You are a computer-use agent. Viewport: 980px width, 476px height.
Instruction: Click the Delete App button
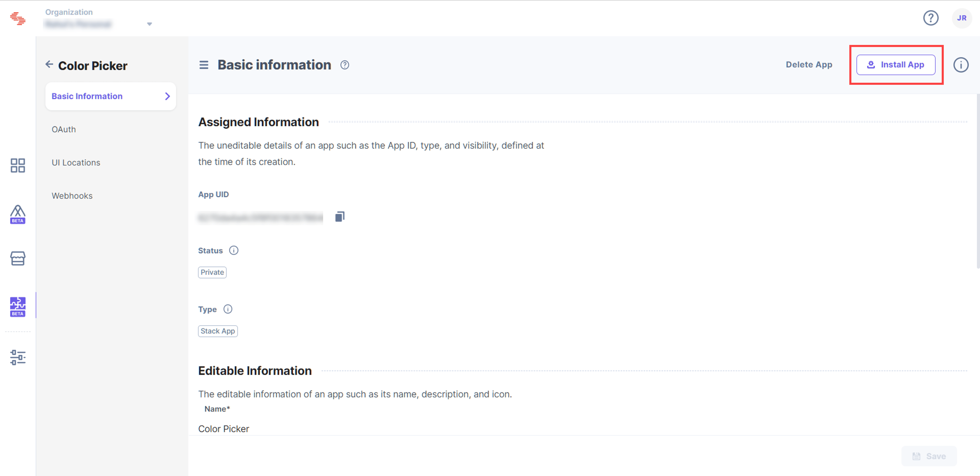[809, 65]
